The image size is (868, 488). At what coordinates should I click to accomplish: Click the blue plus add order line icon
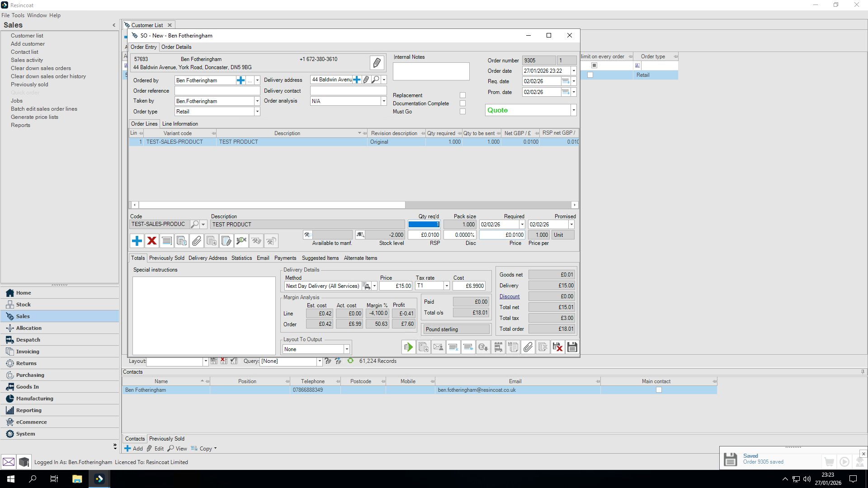pyautogui.click(x=137, y=241)
